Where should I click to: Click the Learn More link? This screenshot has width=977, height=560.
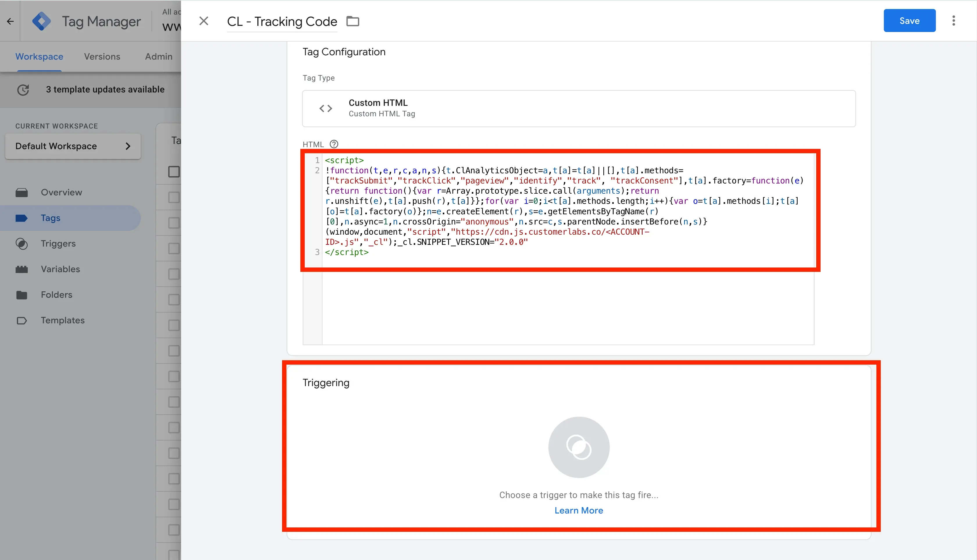[x=579, y=510]
